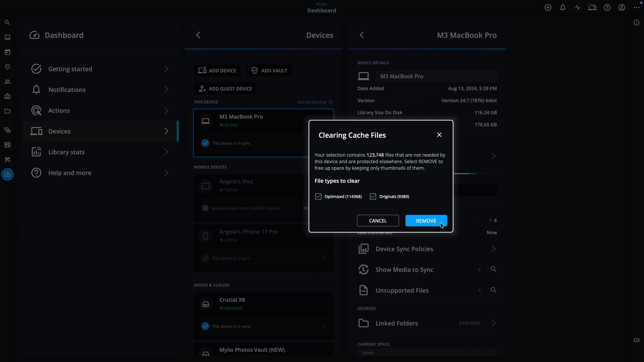Click the M3 MacBook Pro name field

tap(436, 76)
